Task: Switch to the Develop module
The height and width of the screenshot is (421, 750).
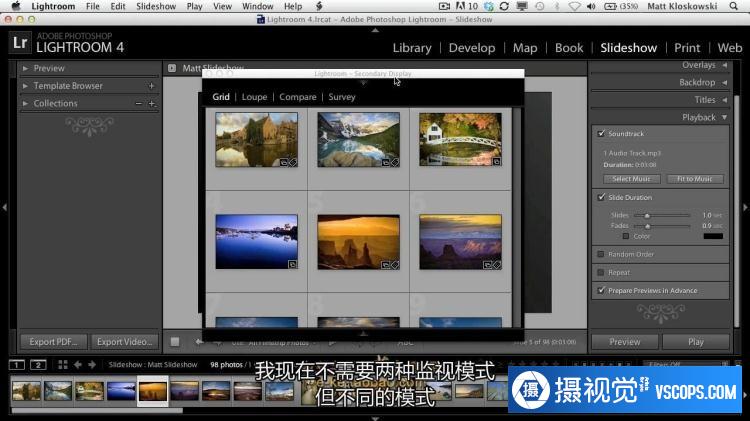Action: click(x=471, y=47)
